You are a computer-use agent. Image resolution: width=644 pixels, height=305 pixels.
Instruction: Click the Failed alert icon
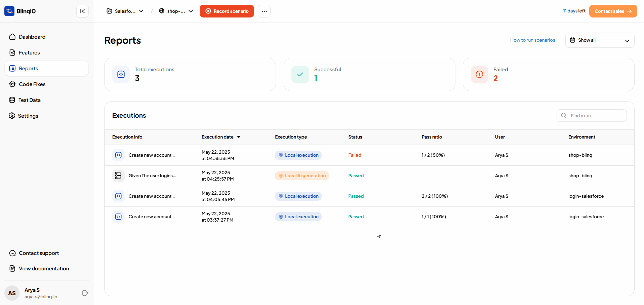click(480, 75)
